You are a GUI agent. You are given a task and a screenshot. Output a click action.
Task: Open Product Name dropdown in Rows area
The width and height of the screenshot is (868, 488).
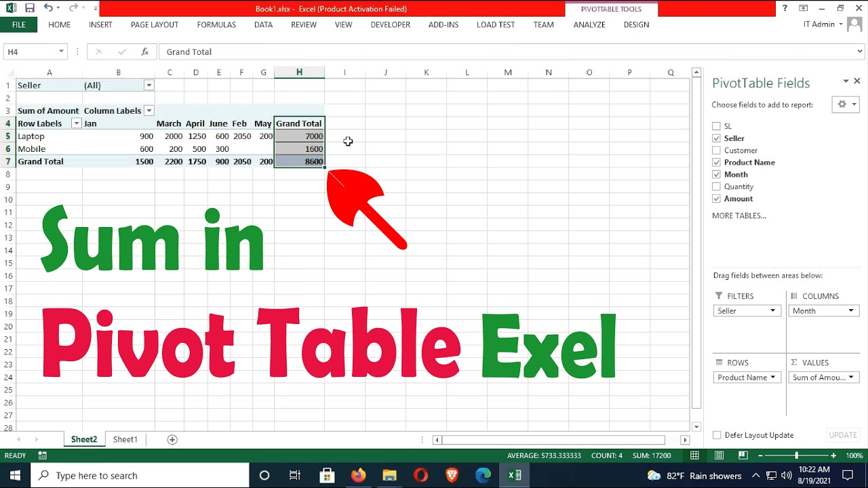point(772,377)
